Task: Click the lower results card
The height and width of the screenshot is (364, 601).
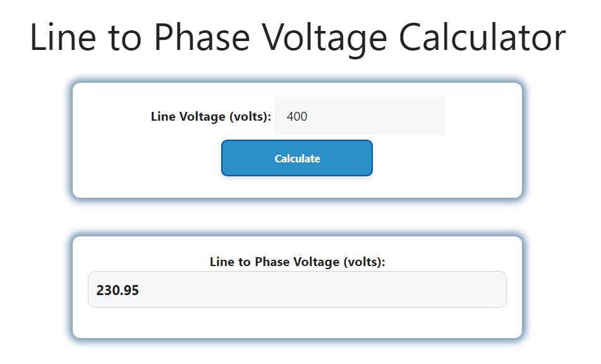Action: point(297,322)
